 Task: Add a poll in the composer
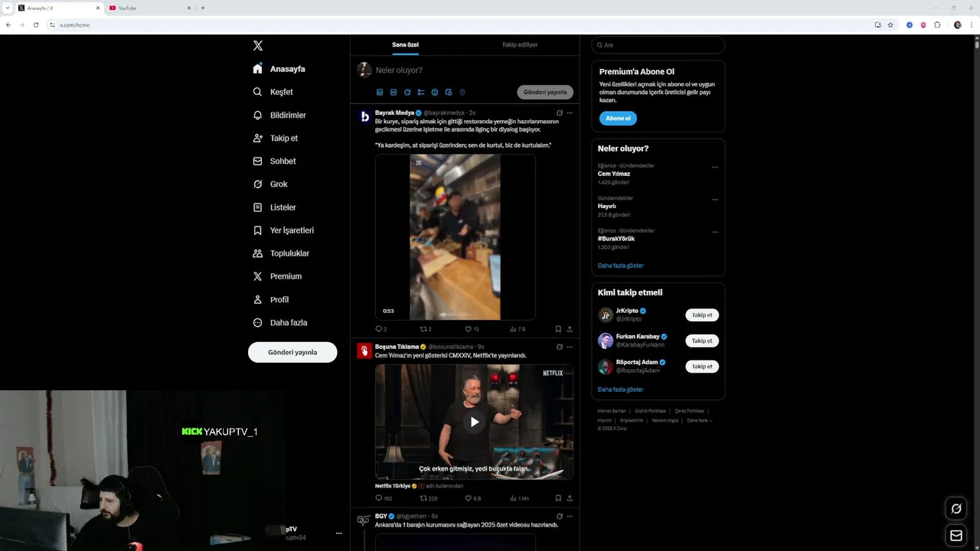tap(421, 92)
